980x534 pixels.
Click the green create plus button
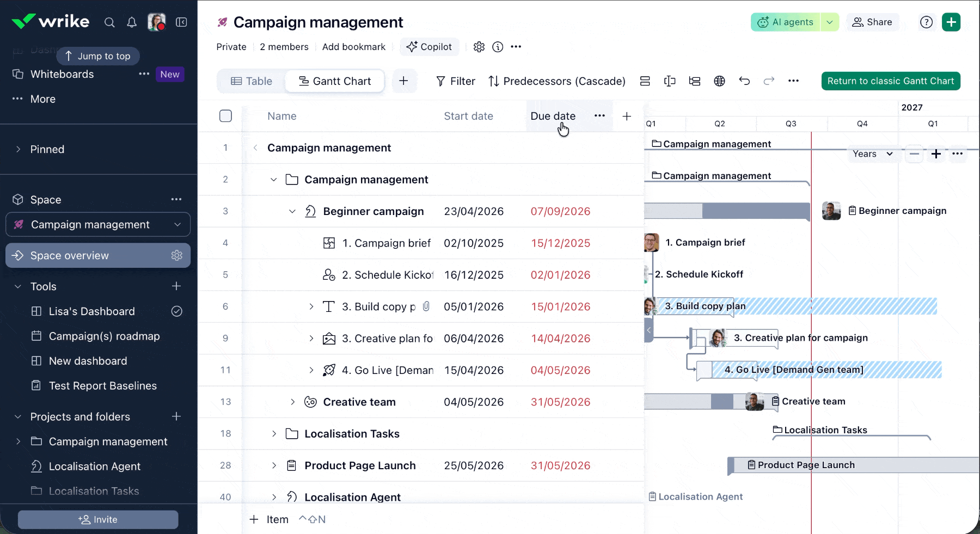[951, 22]
